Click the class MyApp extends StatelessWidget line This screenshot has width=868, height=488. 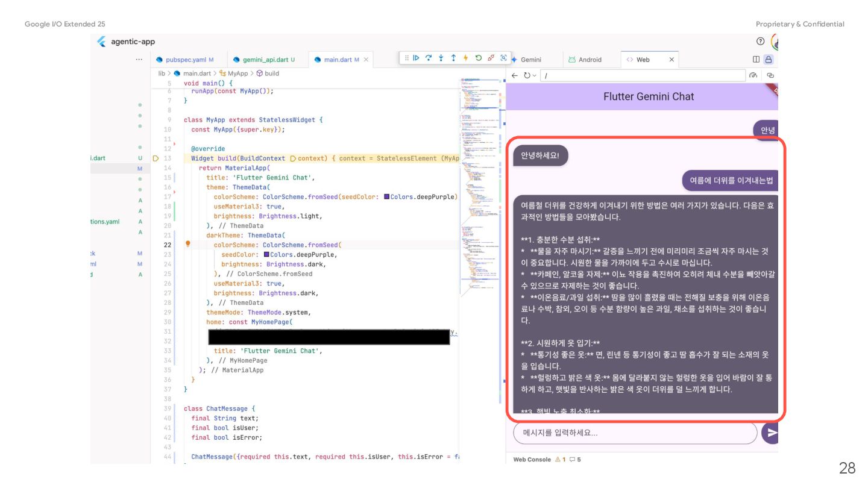click(x=254, y=119)
